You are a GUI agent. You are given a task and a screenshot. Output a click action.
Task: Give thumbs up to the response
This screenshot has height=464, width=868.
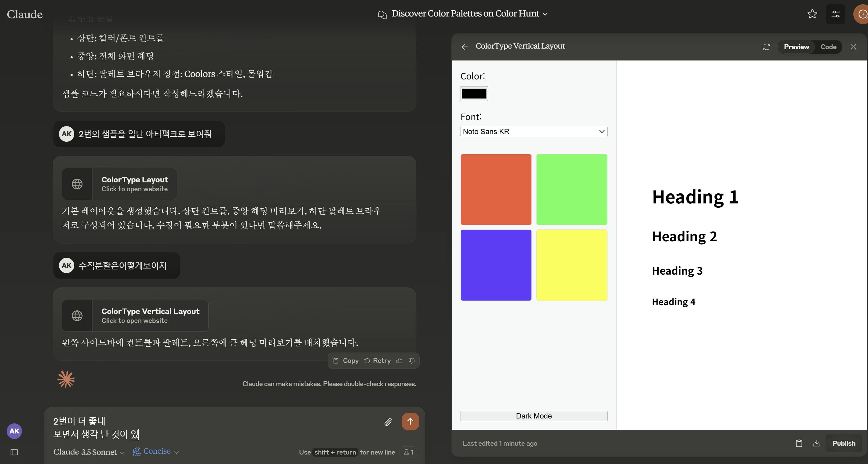399,360
